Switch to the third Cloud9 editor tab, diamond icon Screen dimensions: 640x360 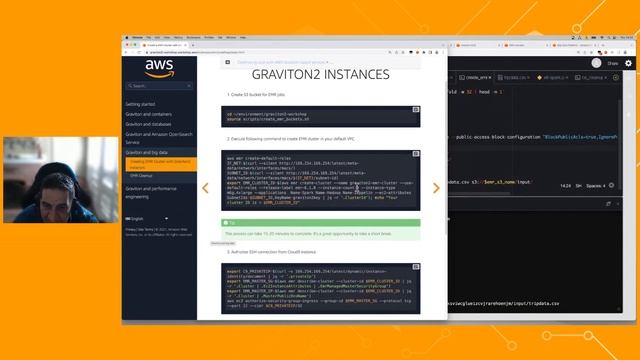(x=552, y=78)
